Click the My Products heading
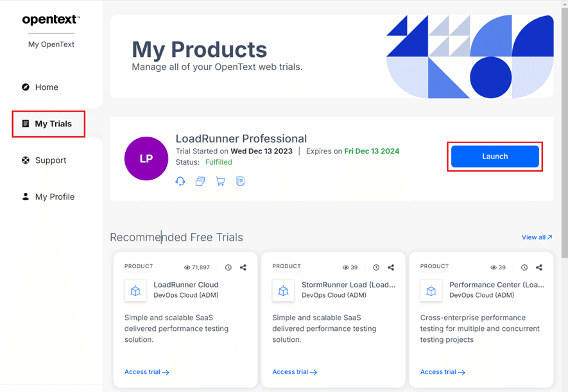This screenshot has height=392, width=568. pos(199,49)
